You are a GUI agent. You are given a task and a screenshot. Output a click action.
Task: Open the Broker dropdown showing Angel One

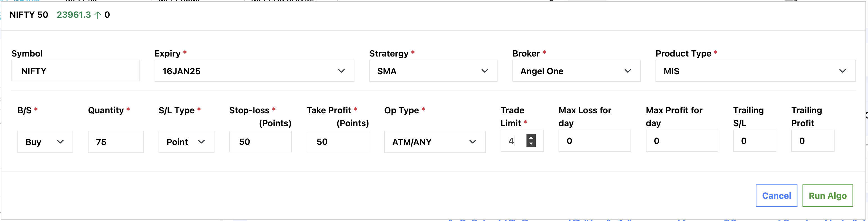coord(576,71)
